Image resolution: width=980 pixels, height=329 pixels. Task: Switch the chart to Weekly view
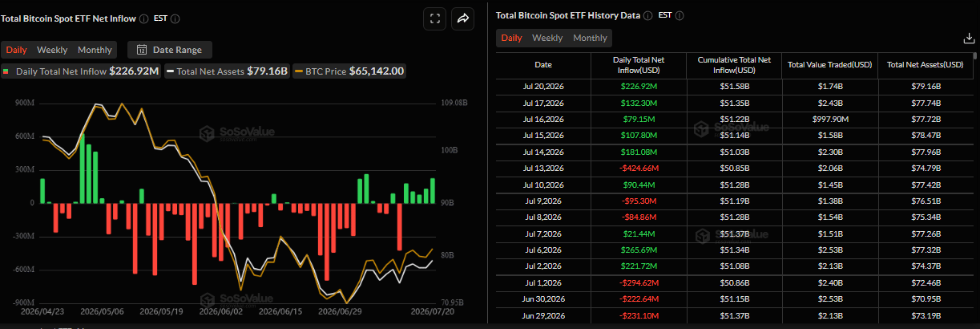point(52,50)
